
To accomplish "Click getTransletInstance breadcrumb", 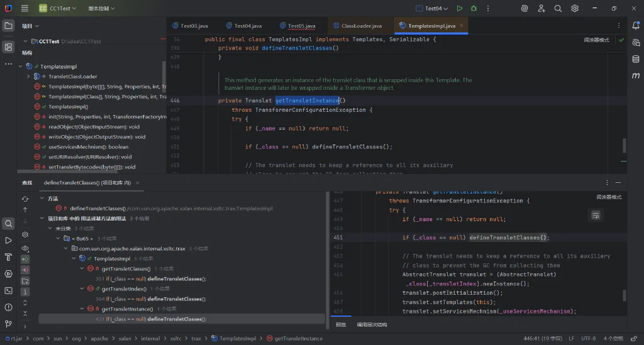I will (x=294, y=339).
